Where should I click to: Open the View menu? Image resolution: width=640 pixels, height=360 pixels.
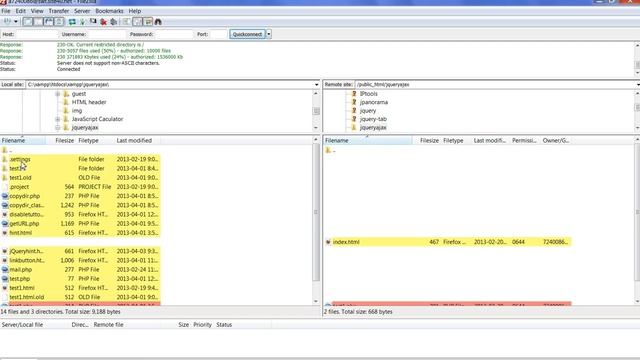(x=37, y=11)
